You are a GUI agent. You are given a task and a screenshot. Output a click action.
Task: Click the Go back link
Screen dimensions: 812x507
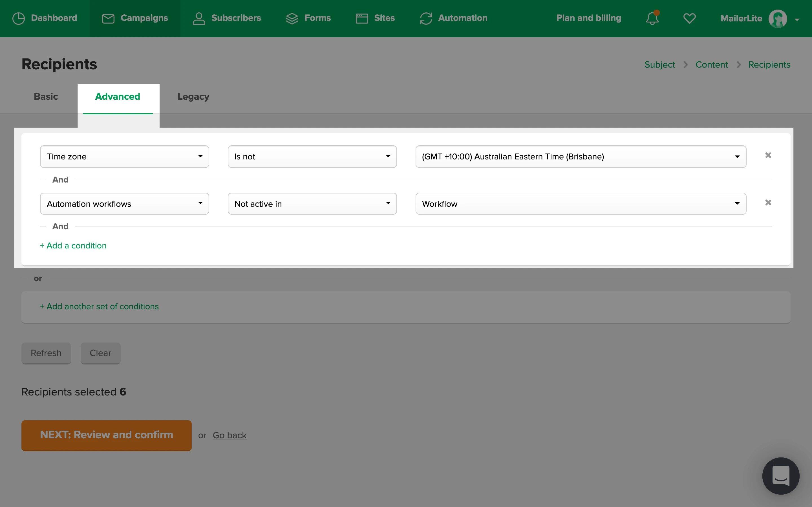tap(230, 435)
